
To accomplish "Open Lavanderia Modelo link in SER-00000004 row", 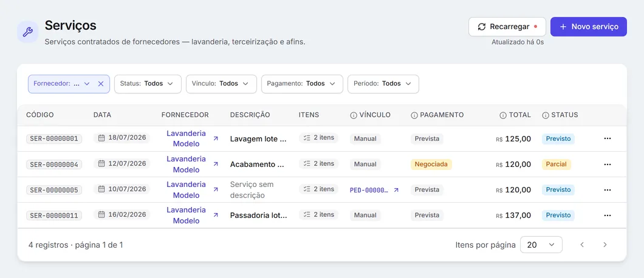I will point(186,164).
